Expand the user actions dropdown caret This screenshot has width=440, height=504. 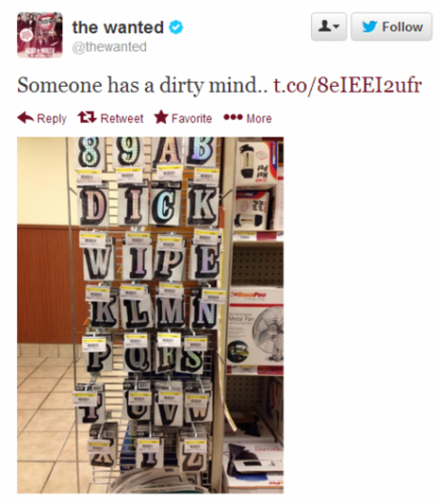pos(337,27)
